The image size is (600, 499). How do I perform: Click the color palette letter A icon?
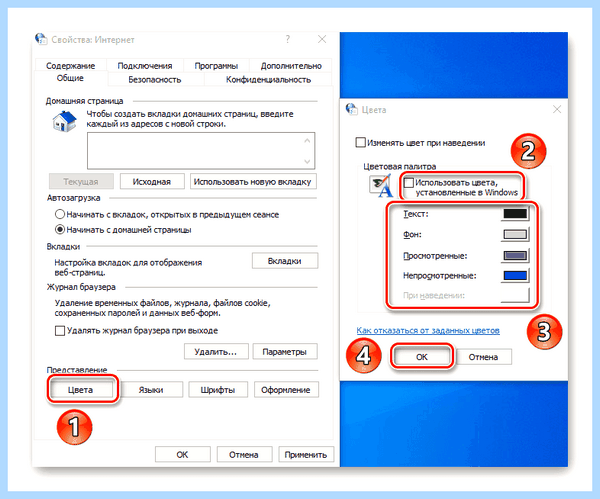[381, 186]
